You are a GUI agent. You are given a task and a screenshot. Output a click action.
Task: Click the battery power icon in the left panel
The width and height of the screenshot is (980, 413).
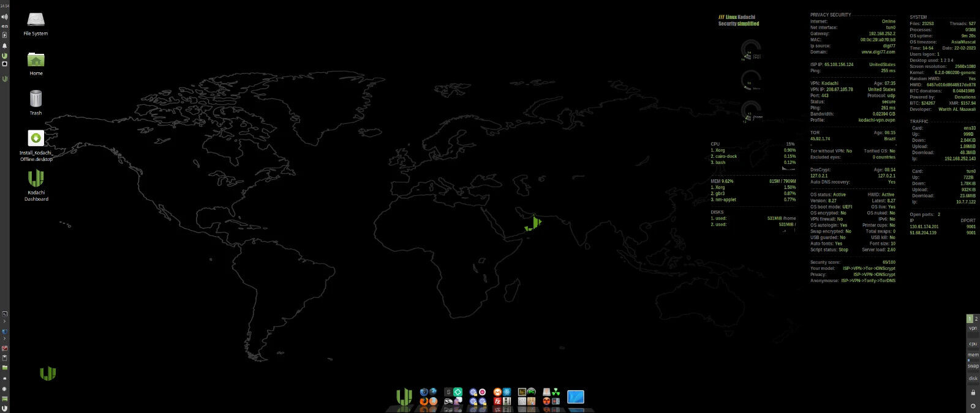[4, 35]
